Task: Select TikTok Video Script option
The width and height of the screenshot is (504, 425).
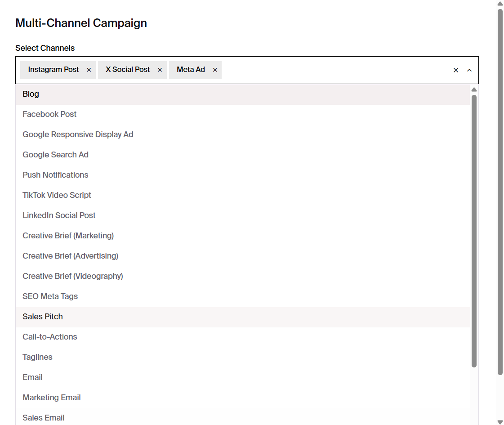Action: point(57,195)
